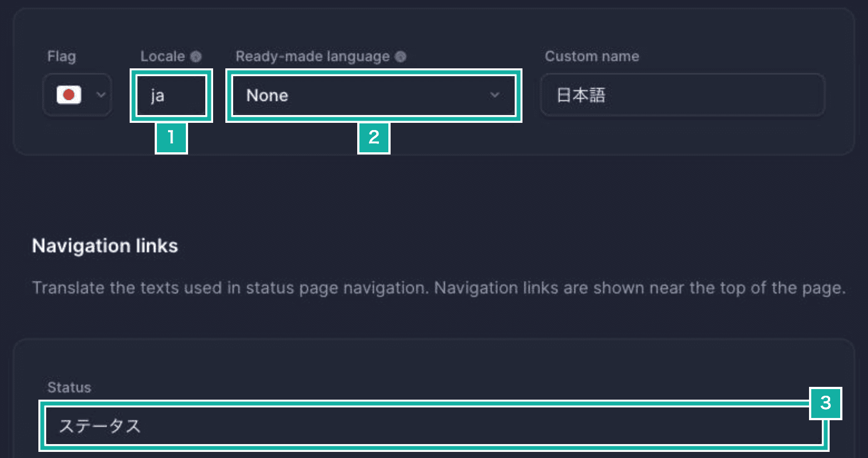Open the Ready-made language dropdown showing None
868x458 pixels.
373,96
